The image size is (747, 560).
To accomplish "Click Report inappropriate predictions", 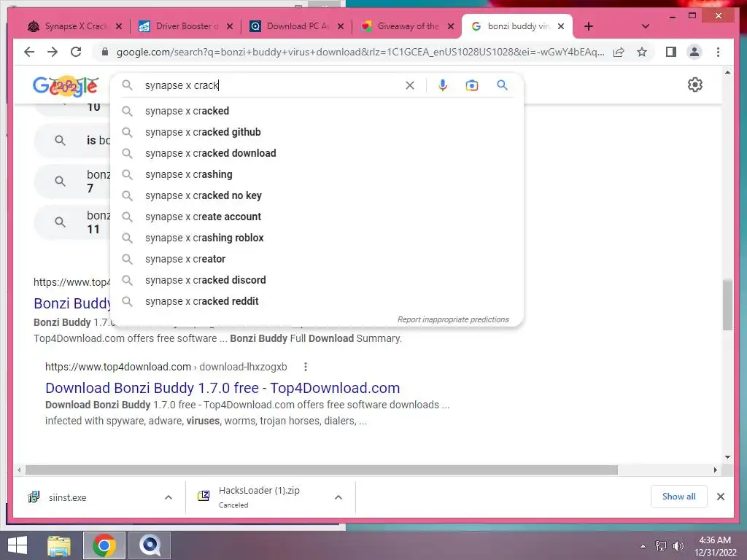I will coord(453,319).
